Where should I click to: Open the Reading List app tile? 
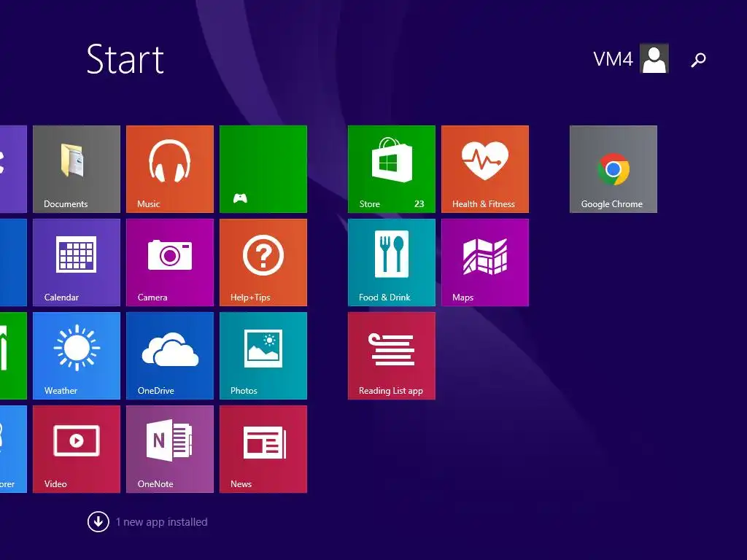[x=391, y=356]
